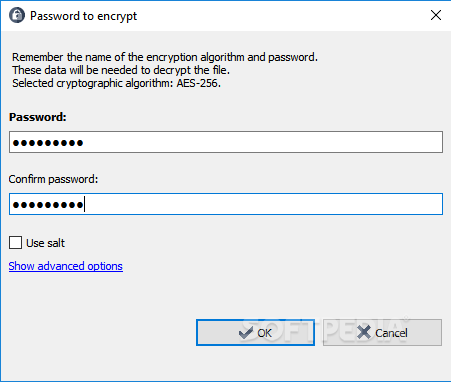
Task: Click the checkmark icon on OK button
Action: 246,333
